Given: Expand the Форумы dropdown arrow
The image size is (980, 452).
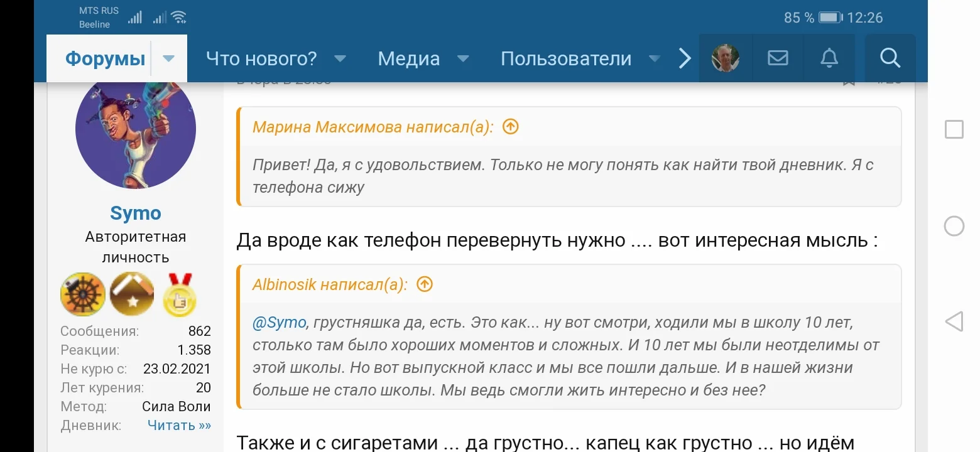Looking at the screenshot, I should tap(168, 58).
